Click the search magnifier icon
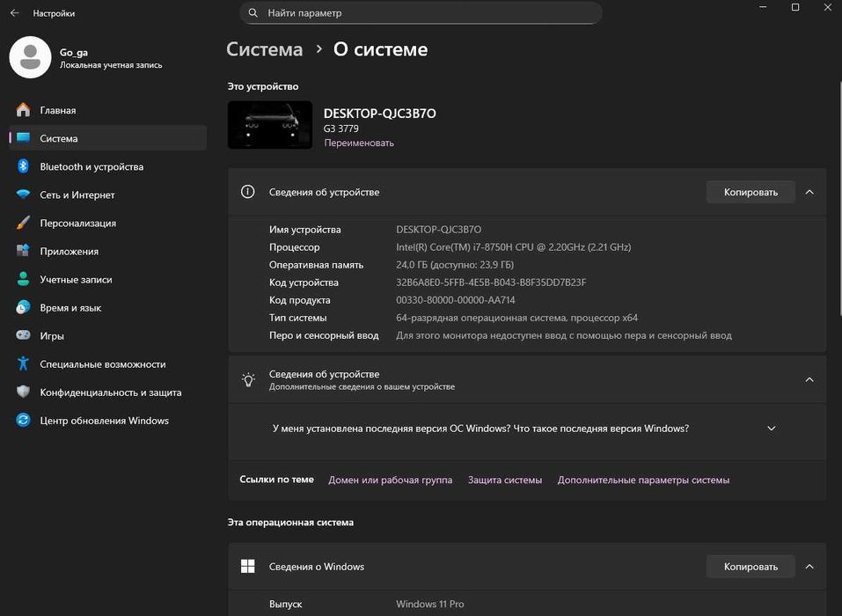The width and height of the screenshot is (842, 616). (x=253, y=13)
